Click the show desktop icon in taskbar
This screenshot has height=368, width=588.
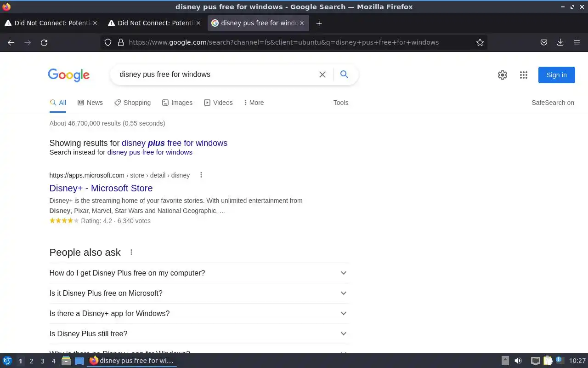pyautogui.click(x=79, y=361)
